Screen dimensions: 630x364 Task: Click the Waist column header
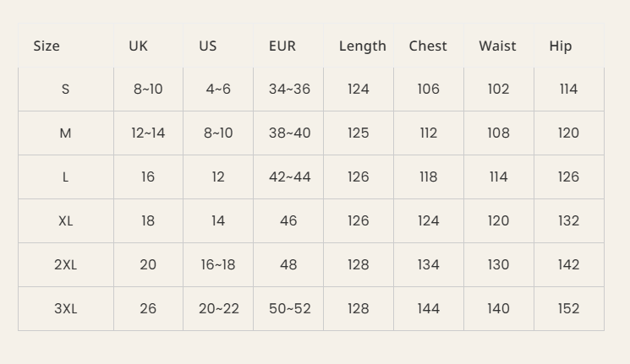[497, 46]
